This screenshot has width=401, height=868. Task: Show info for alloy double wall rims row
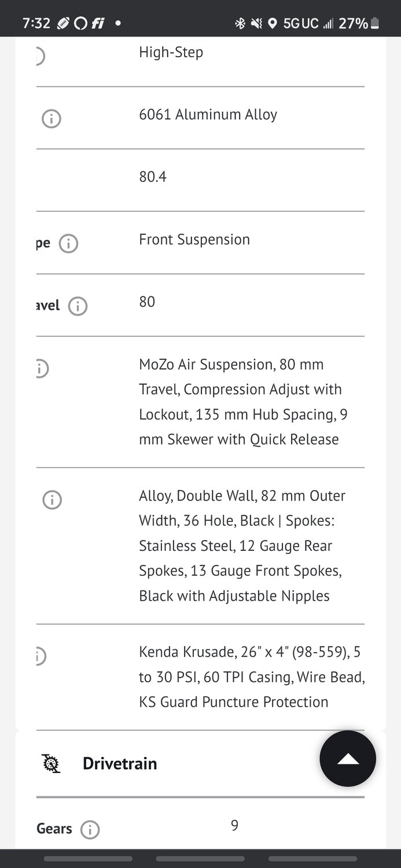52,499
